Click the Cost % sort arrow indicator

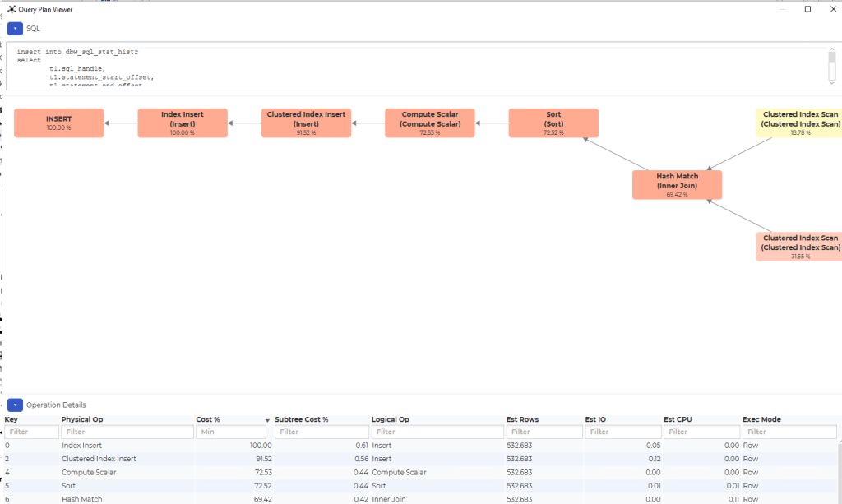click(267, 420)
